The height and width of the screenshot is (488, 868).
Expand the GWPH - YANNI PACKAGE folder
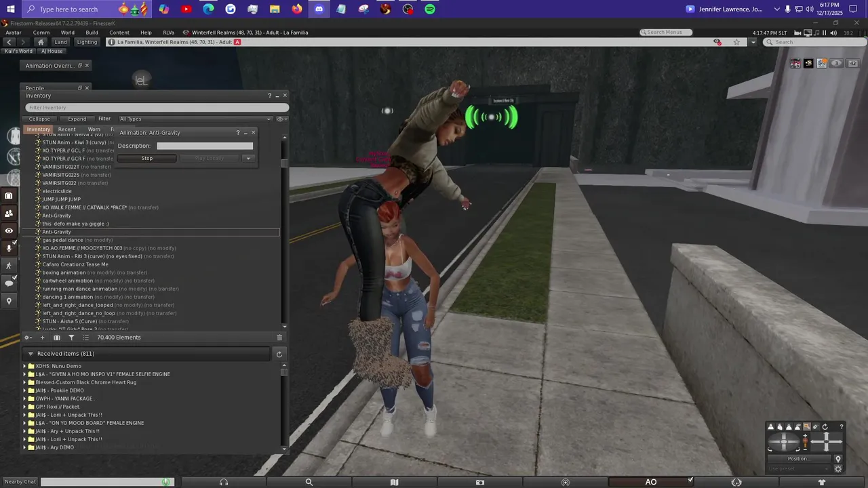coord(24,399)
